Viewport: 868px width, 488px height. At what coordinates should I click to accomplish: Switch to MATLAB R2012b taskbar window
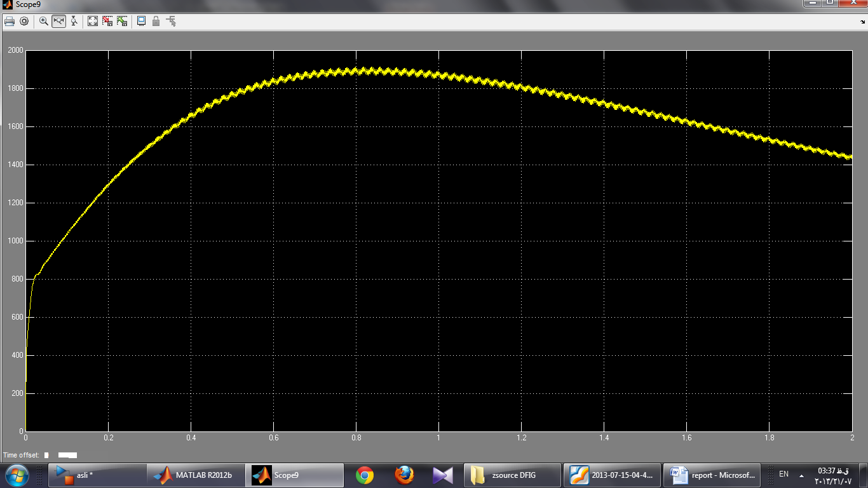tap(196, 475)
